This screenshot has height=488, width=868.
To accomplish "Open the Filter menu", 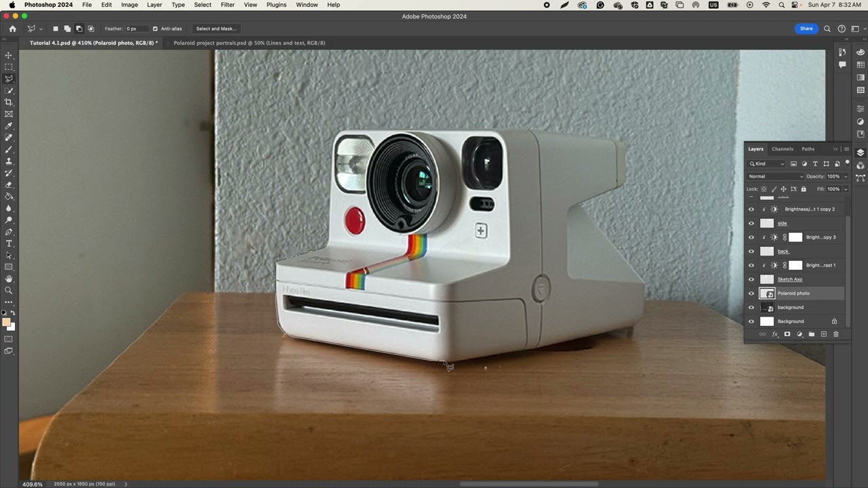I will pyautogui.click(x=227, y=5).
